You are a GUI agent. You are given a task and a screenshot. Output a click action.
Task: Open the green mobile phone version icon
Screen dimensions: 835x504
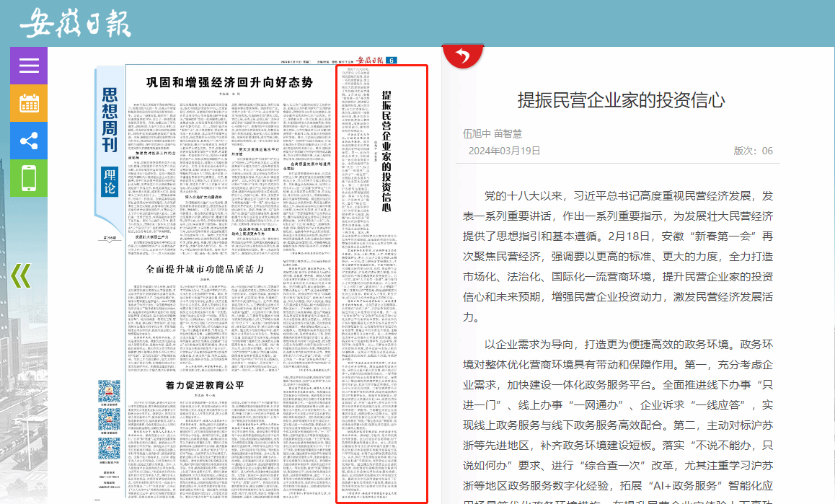[x=29, y=178]
